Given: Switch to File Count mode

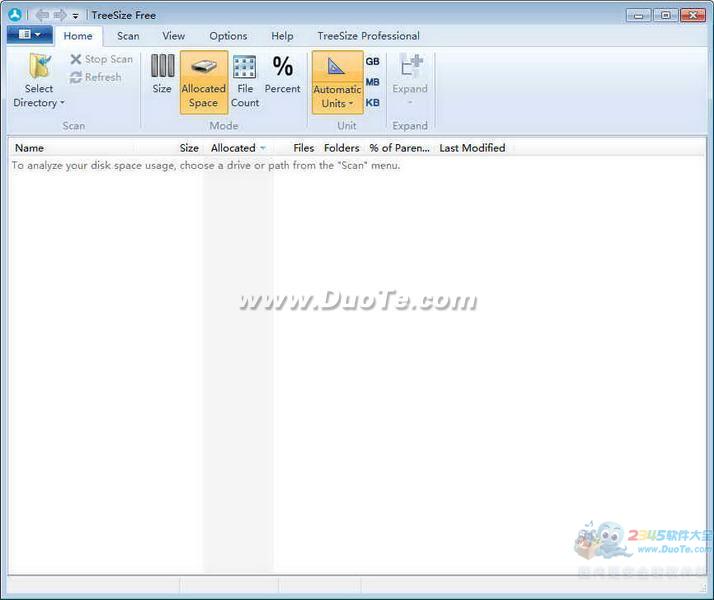Looking at the screenshot, I should click(x=245, y=82).
